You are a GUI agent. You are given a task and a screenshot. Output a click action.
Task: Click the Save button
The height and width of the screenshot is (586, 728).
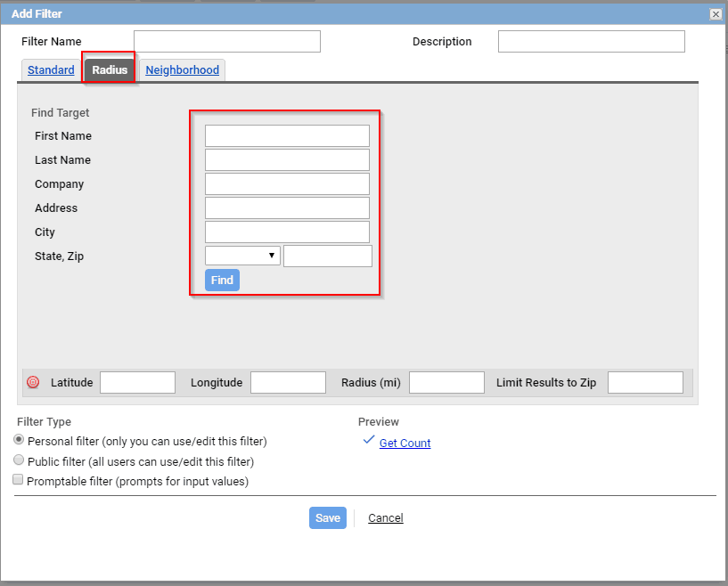tap(328, 517)
